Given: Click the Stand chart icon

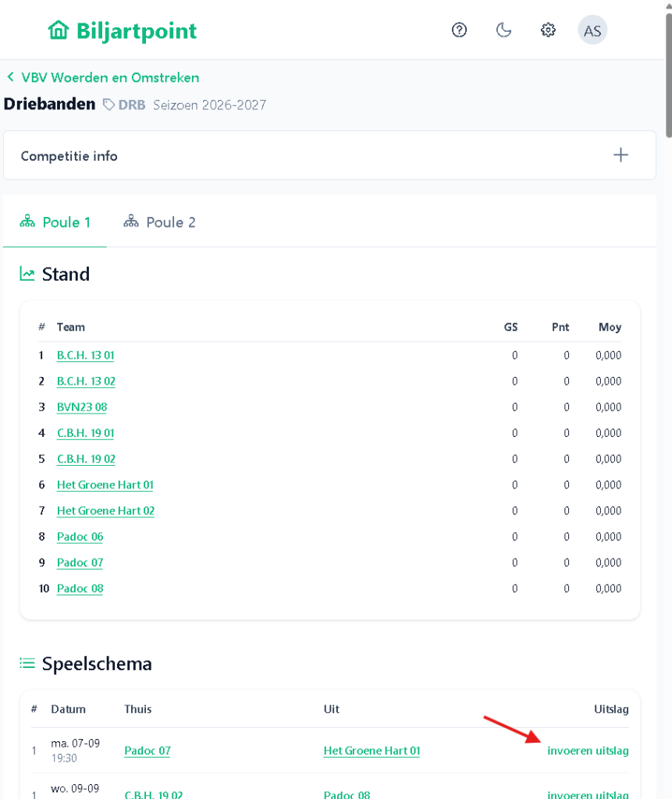Looking at the screenshot, I should pyautogui.click(x=27, y=274).
